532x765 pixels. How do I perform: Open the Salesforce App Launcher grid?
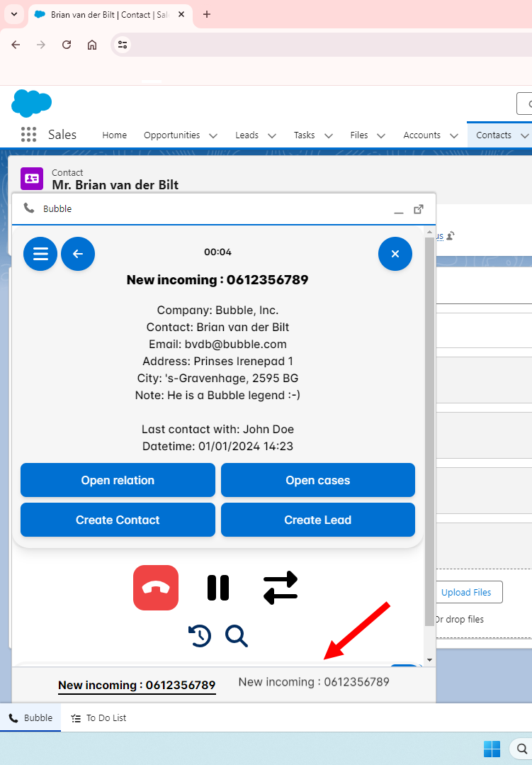coord(28,135)
